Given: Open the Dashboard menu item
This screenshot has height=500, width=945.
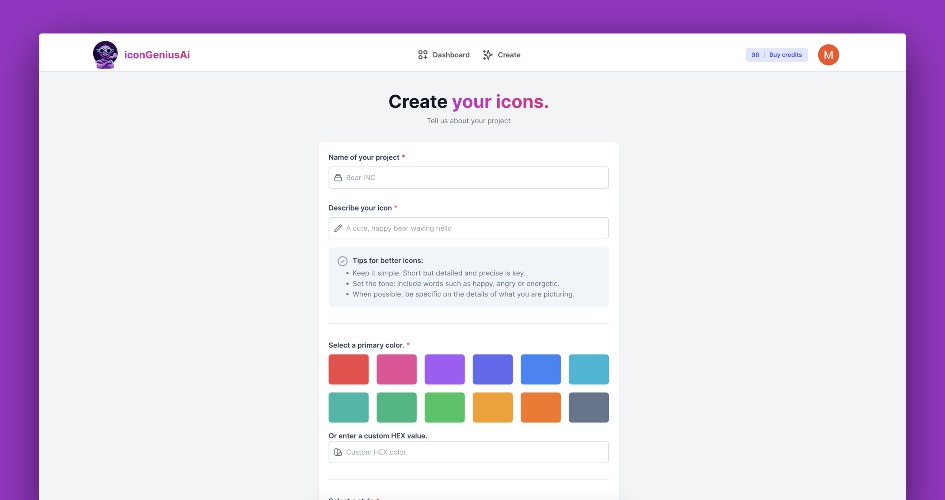Looking at the screenshot, I should point(450,55).
